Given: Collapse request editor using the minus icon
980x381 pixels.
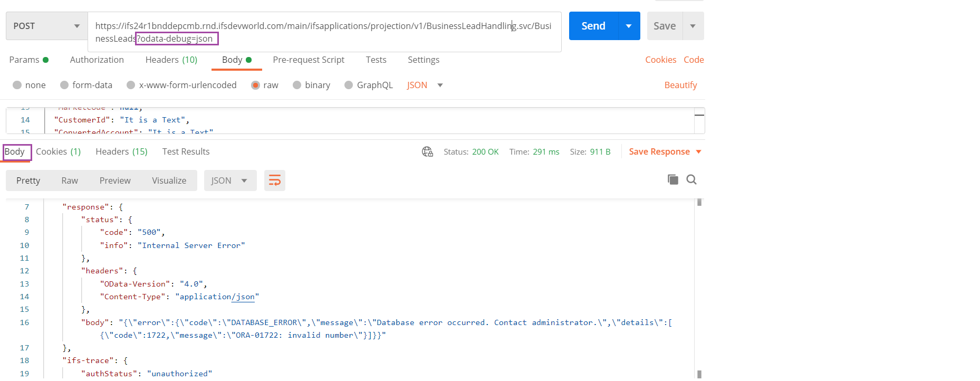Looking at the screenshot, I should [699, 115].
